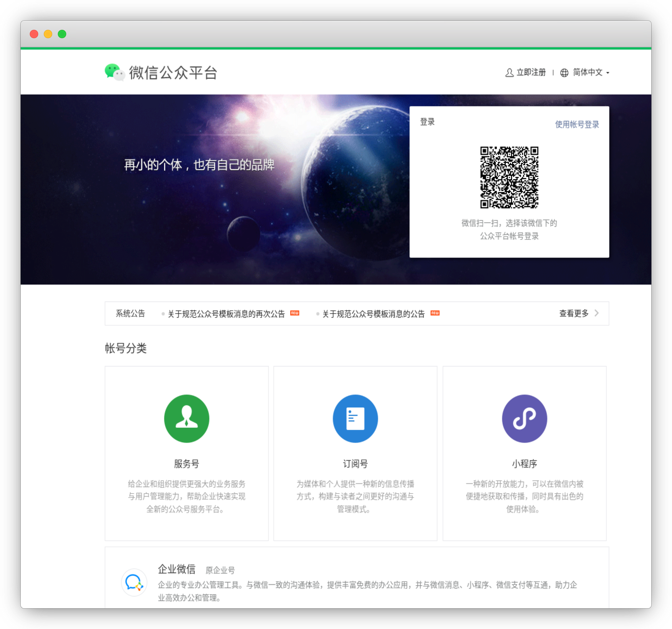Click the 订阅号 description paragraph
The width and height of the screenshot is (672, 629).
point(355,496)
